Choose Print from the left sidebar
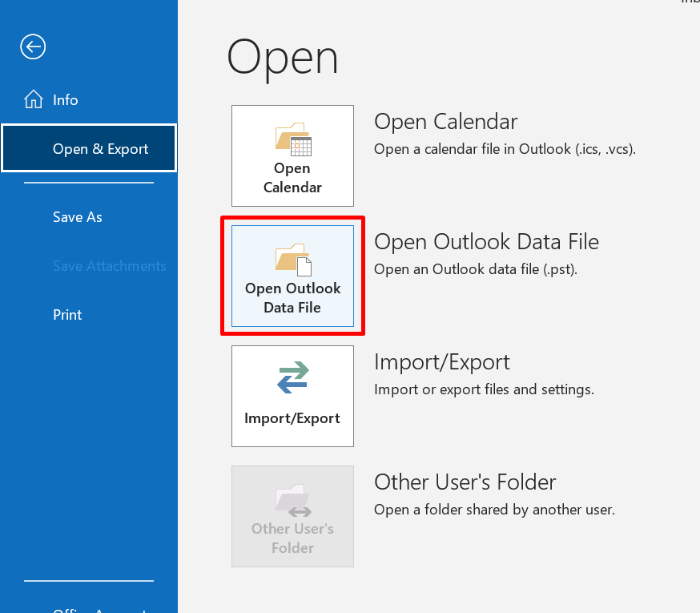 coord(67,315)
